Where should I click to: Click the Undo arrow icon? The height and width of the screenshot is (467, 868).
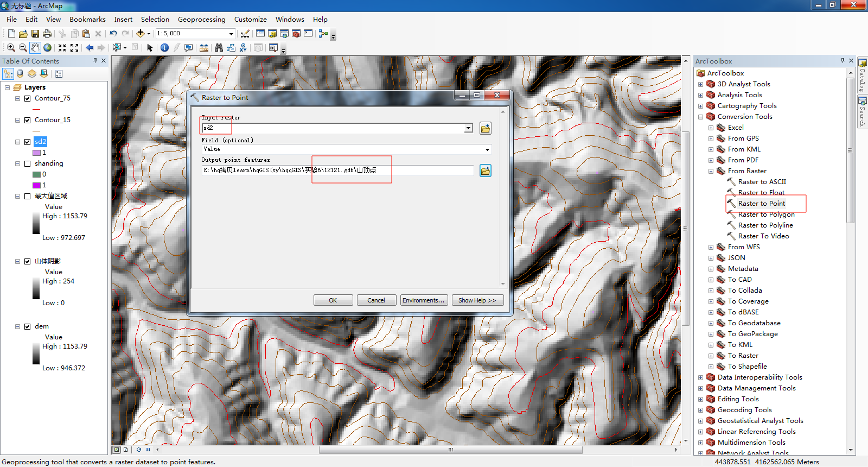[113, 34]
